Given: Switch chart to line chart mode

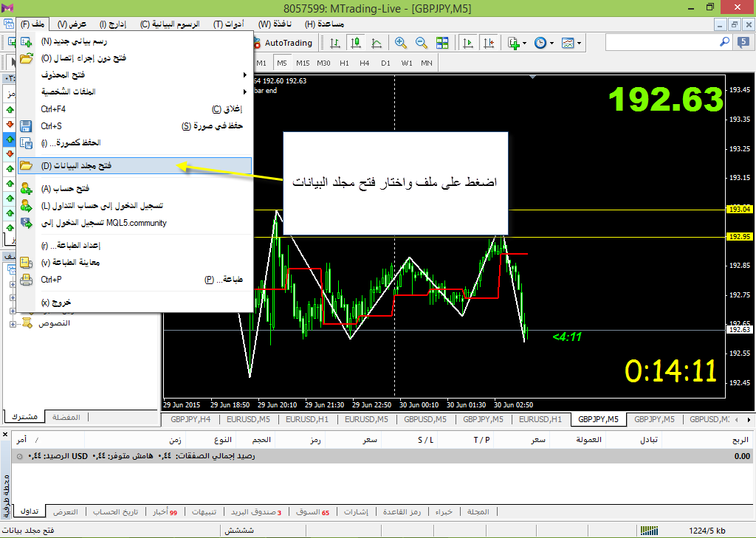Looking at the screenshot, I should click(x=377, y=43).
